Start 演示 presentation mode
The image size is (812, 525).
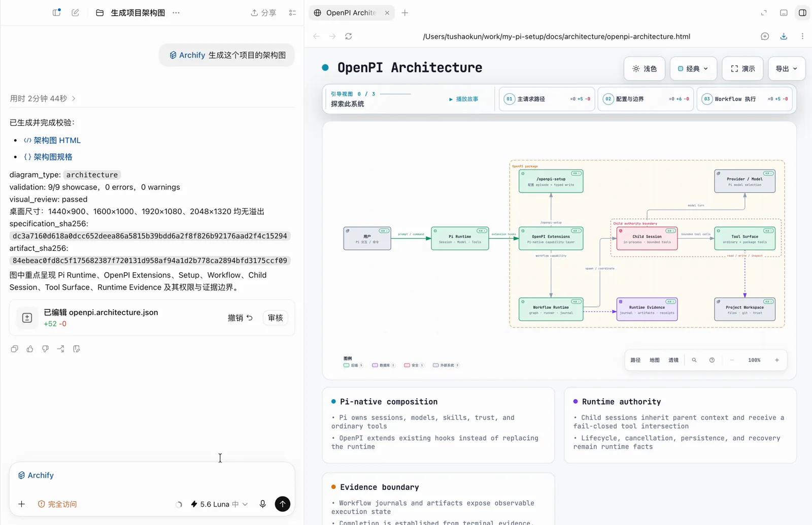[x=742, y=69]
